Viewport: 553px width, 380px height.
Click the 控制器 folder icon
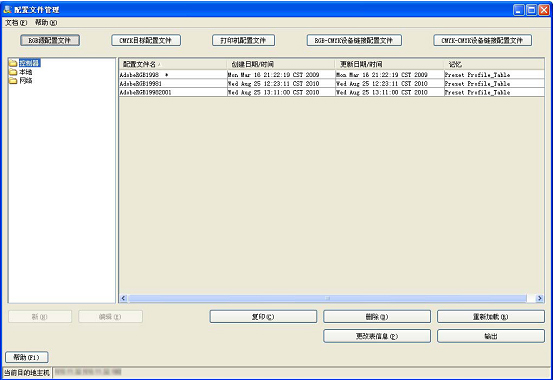(13, 63)
